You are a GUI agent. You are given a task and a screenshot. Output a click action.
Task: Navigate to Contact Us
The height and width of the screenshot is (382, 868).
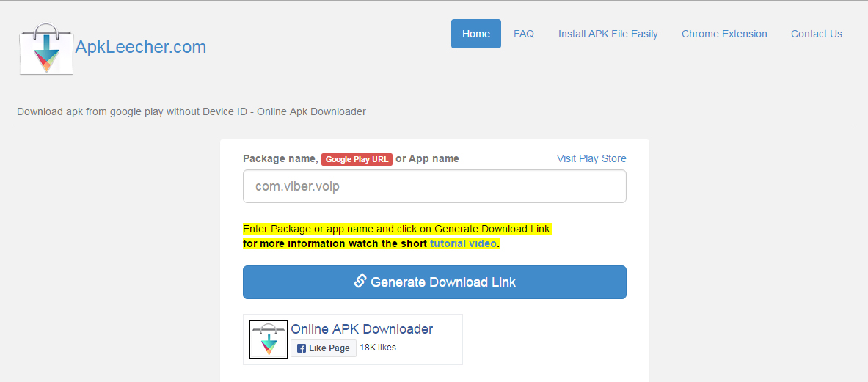tap(817, 34)
